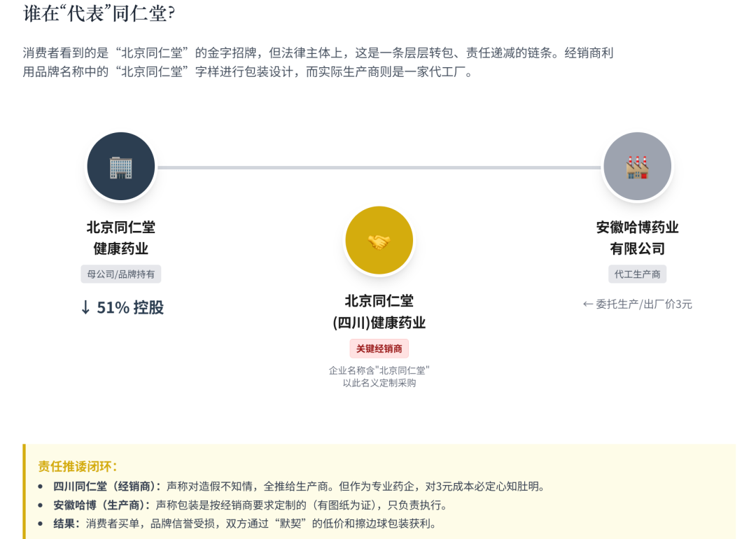Click the 代工生产商 label badge
Image resolution: width=756 pixels, height=539 pixels.
click(x=636, y=274)
